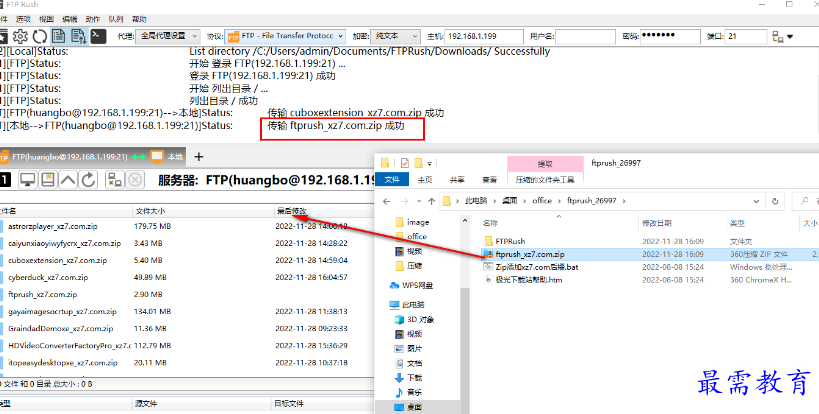Click the 密码 password field
The height and width of the screenshot is (414, 819).
tap(670, 37)
